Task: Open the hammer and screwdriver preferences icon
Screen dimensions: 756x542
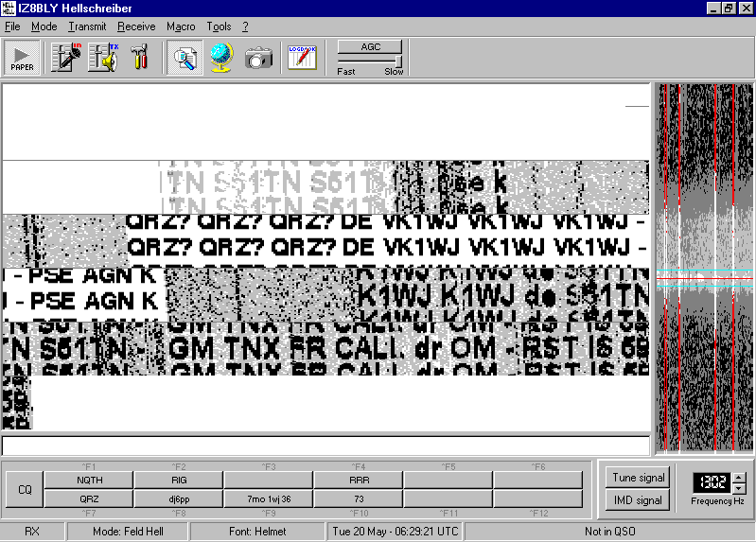Action: (x=140, y=58)
